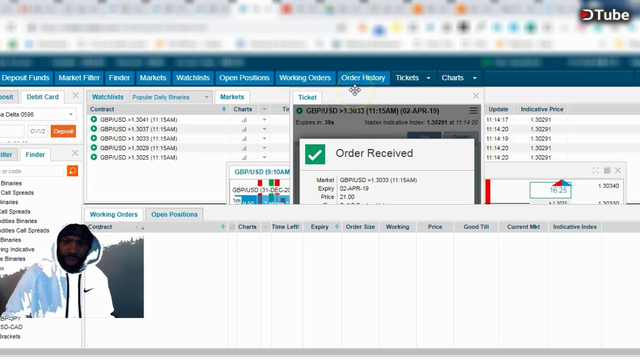Screen dimensions: 640x360
Task: Click the green Order Received checkmark
Action: pos(315,154)
